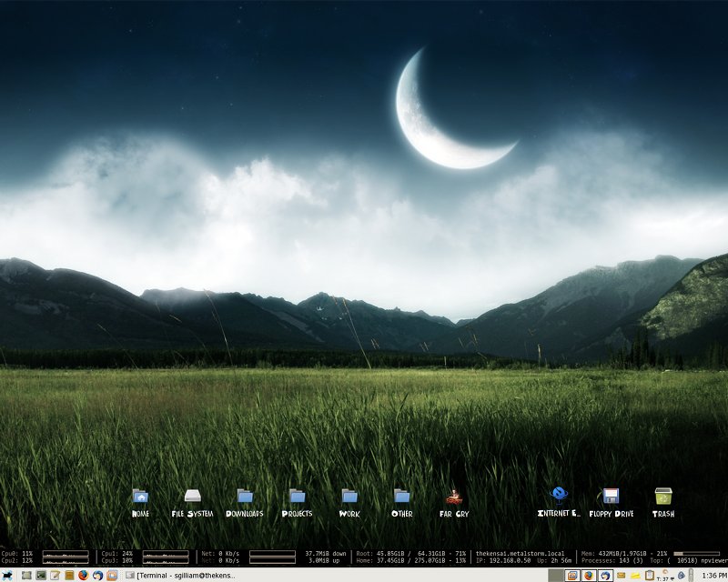Click the Cpu0 usage graph
This screenshot has width=728, height=582.
click(66, 553)
